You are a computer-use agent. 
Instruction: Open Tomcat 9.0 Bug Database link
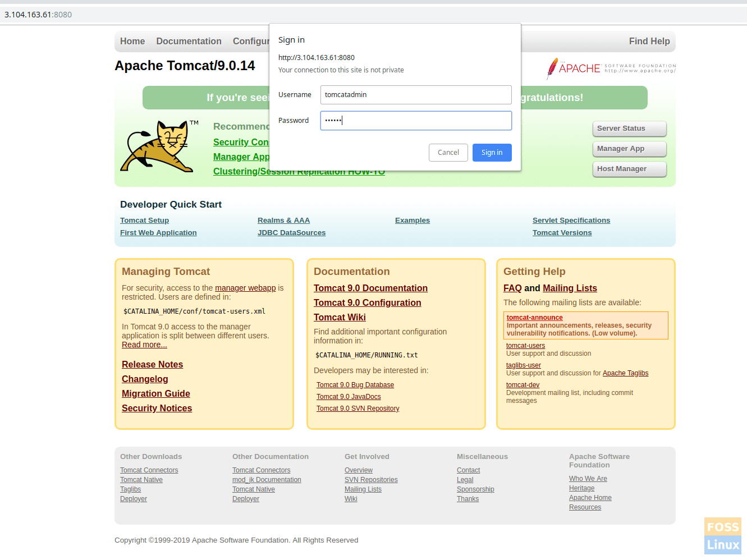coord(355,385)
